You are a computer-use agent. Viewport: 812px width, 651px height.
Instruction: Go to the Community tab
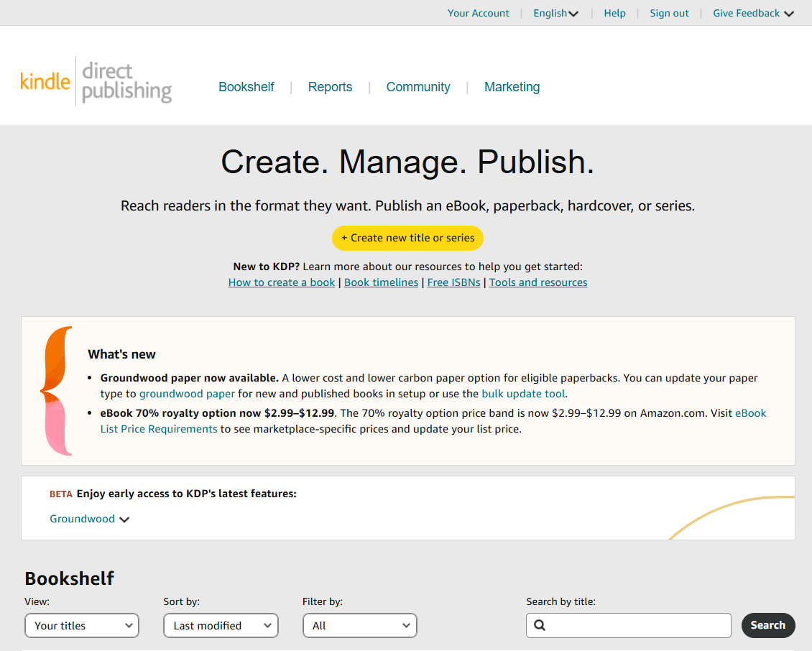pyautogui.click(x=418, y=87)
